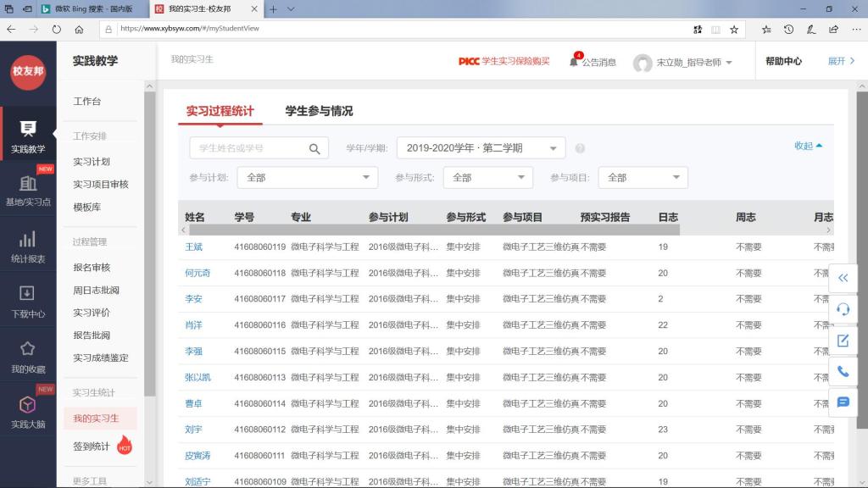Collapse filters with 收起 toggle
The width and height of the screenshot is (868, 488).
pos(808,146)
